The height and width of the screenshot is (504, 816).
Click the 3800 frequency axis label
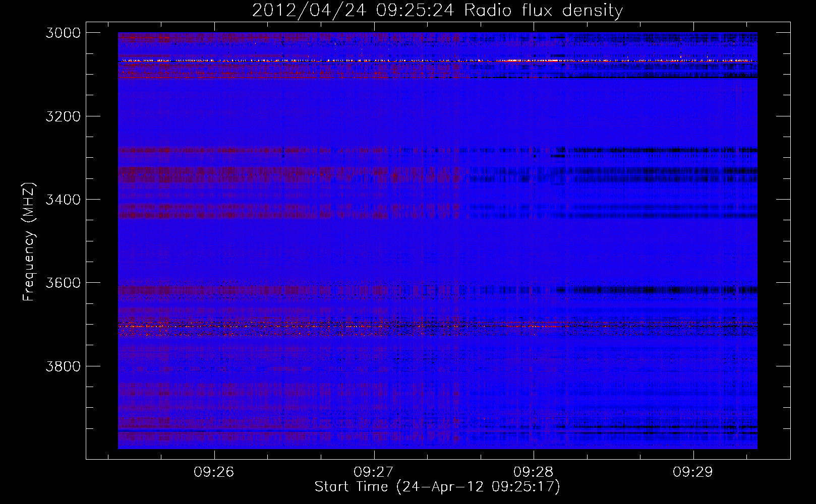coord(63,366)
